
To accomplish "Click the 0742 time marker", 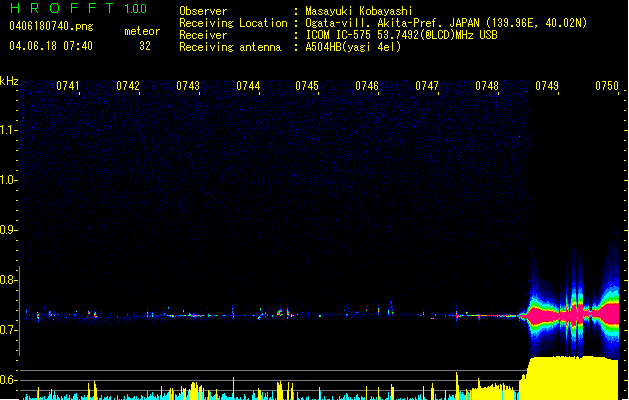I will [128, 86].
